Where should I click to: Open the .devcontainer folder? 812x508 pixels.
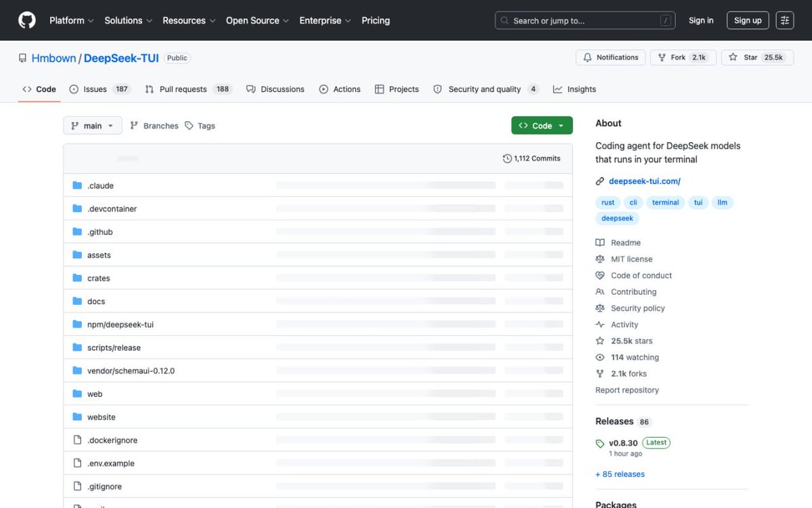(x=112, y=209)
